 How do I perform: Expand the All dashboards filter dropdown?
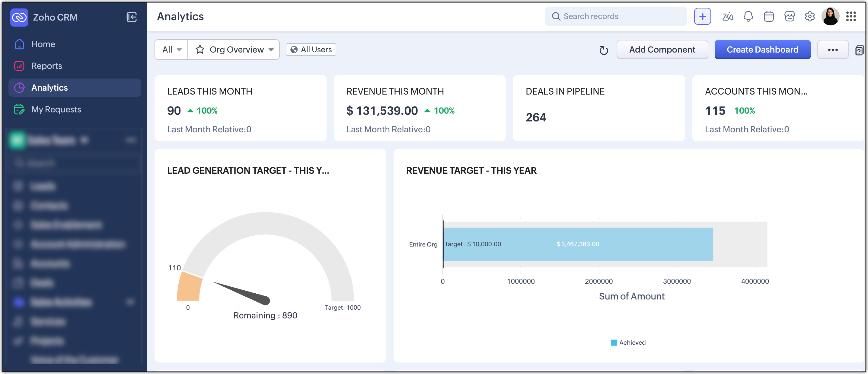(x=171, y=50)
